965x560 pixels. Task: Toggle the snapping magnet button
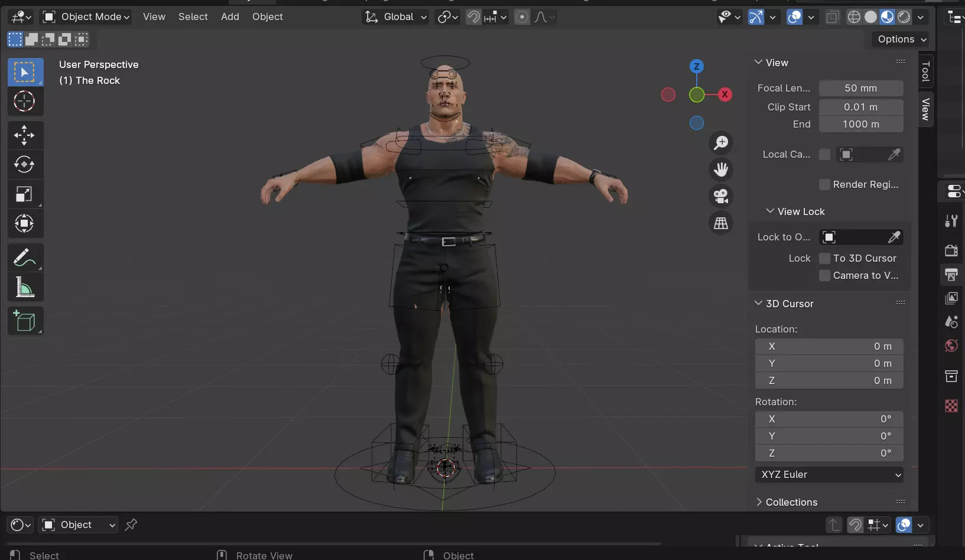pos(473,17)
